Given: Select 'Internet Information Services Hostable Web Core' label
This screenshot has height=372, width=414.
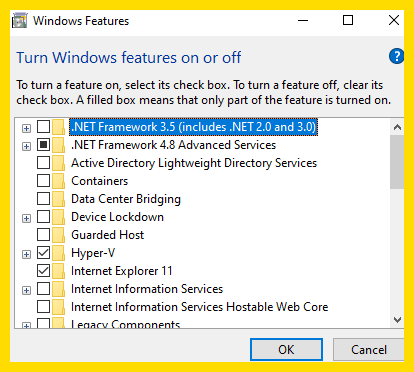Looking at the screenshot, I should [x=200, y=307].
